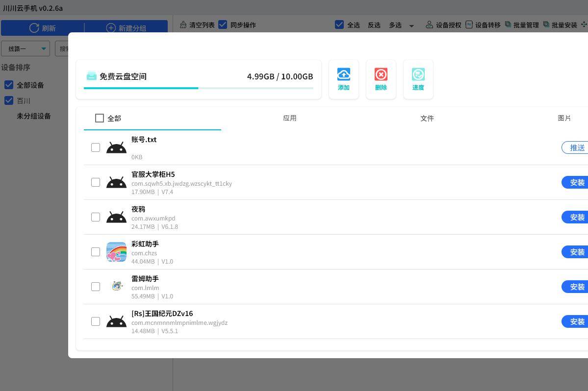Click Android icon of [Rs]王国纪元DZv16
The height and width of the screenshot is (391, 588).
point(116,321)
